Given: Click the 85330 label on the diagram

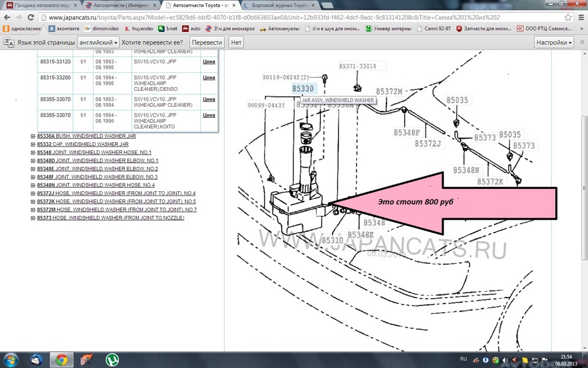Looking at the screenshot, I should (x=303, y=88).
